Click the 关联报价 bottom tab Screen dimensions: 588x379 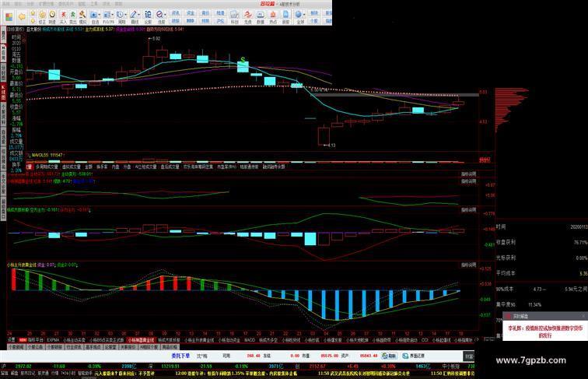click(x=128, y=347)
